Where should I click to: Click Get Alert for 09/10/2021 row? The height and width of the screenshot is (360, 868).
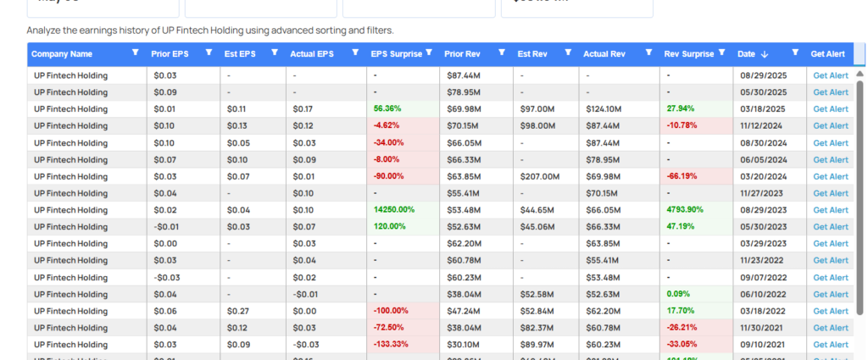coord(831,345)
